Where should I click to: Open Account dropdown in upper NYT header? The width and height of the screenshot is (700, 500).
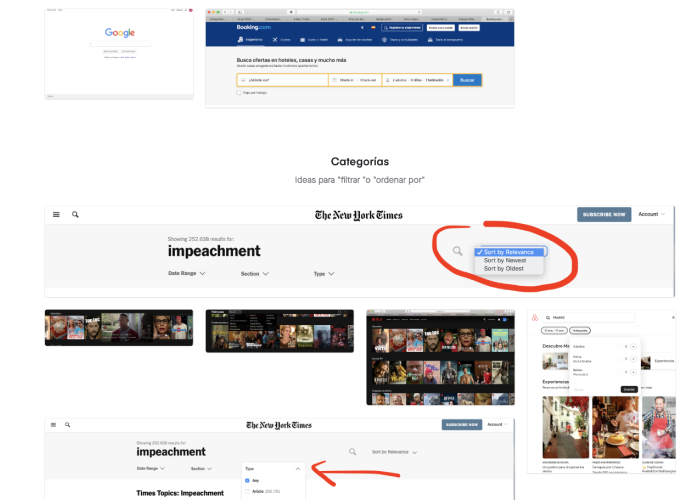(x=652, y=214)
